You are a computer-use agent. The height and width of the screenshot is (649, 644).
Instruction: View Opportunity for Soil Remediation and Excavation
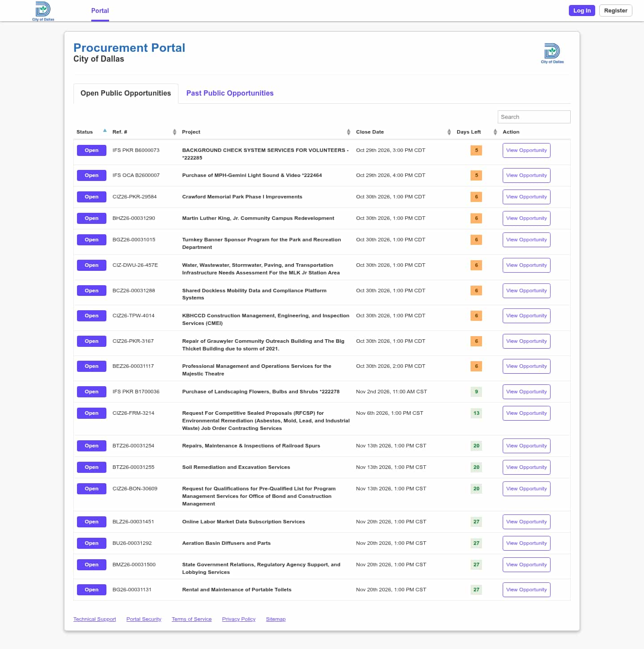coord(526,467)
